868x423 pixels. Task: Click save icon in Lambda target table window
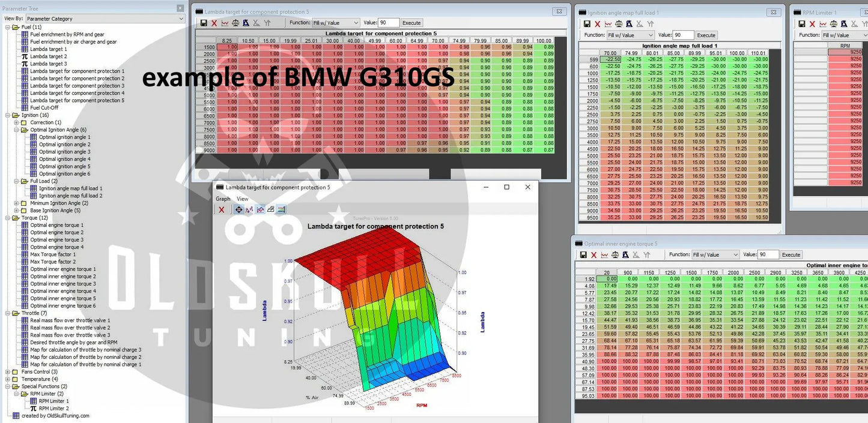click(x=204, y=23)
